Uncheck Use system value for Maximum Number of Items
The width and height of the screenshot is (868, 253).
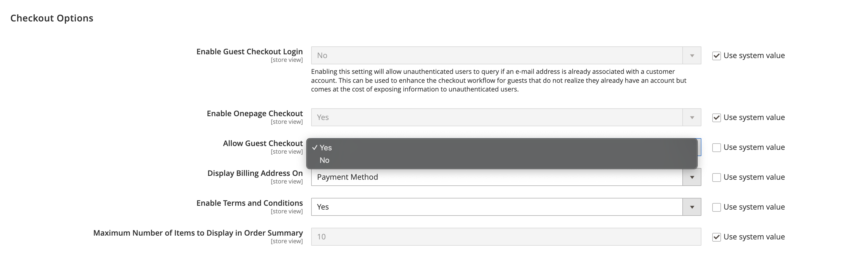pos(716,236)
